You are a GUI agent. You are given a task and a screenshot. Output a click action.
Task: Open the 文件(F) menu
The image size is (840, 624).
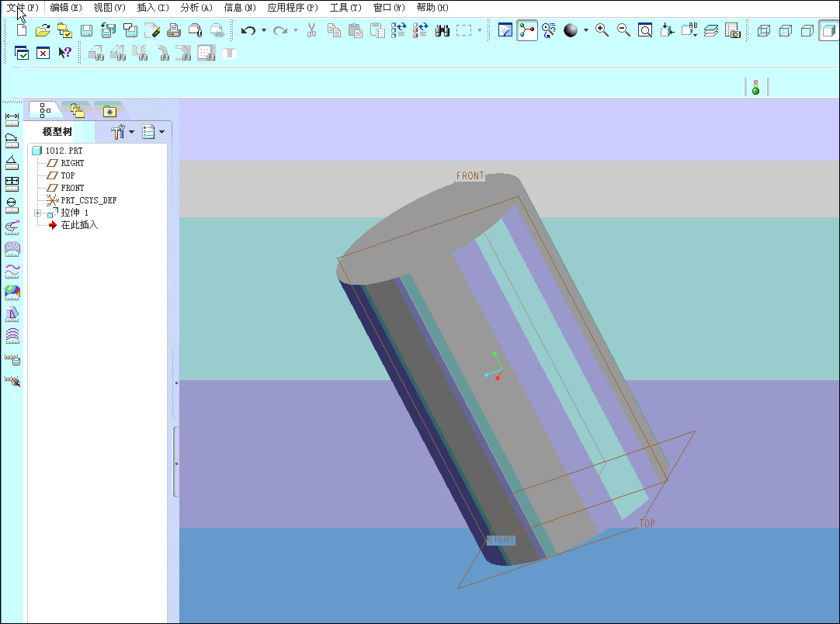[23, 8]
